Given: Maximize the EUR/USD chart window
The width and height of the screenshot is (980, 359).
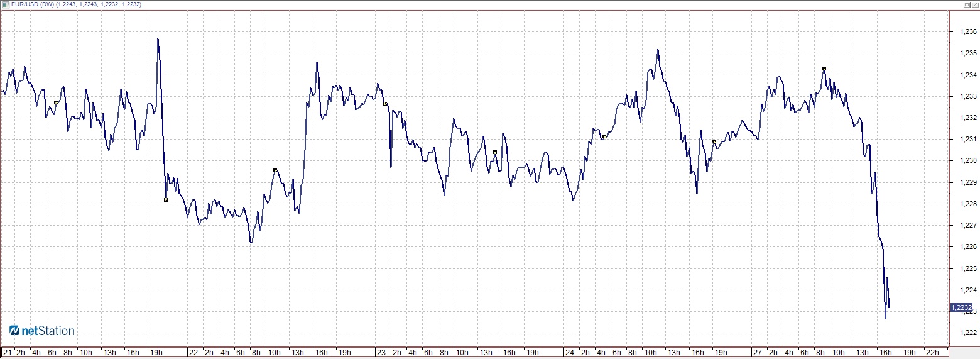Looking at the screenshot, I should (966, 4).
